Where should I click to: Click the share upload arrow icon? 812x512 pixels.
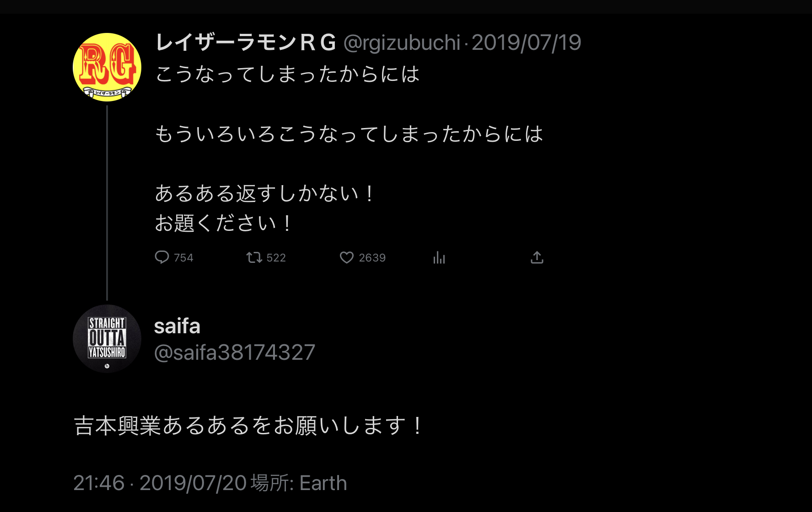[537, 257]
